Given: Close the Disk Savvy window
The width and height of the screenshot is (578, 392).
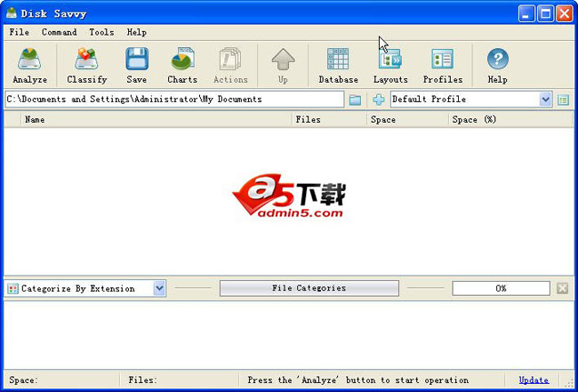Looking at the screenshot, I should point(565,14).
